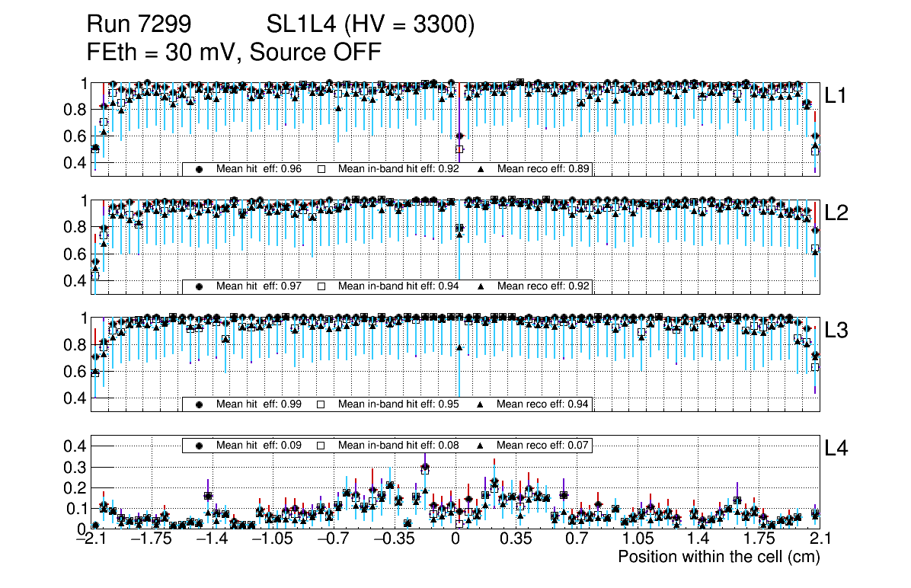
Task: Click the open square marker in L1 legend
Action: click(321, 169)
